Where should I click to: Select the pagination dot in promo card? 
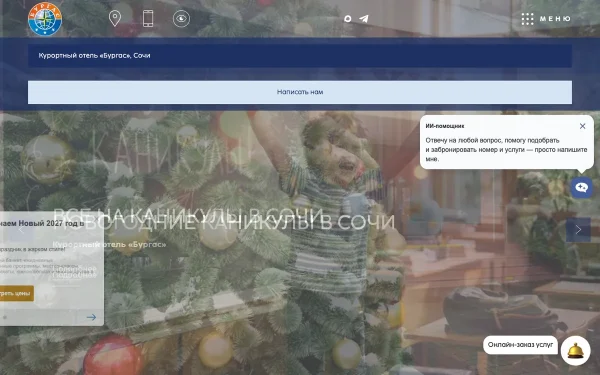pyautogui.click(x=5, y=317)
